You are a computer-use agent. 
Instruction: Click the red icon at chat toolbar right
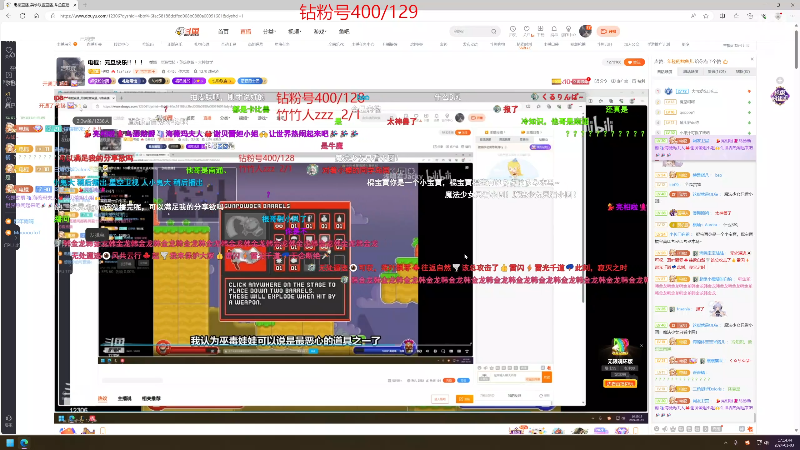coord(749,429)
